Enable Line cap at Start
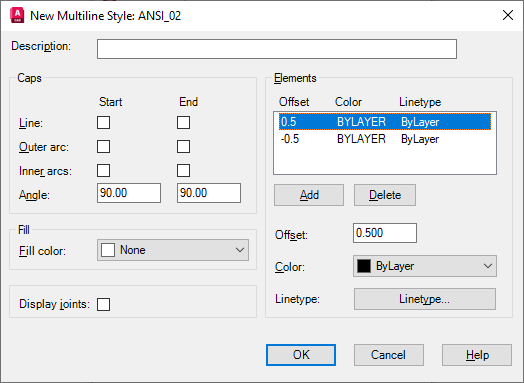The image size is (524, 383). click(104, 122)
